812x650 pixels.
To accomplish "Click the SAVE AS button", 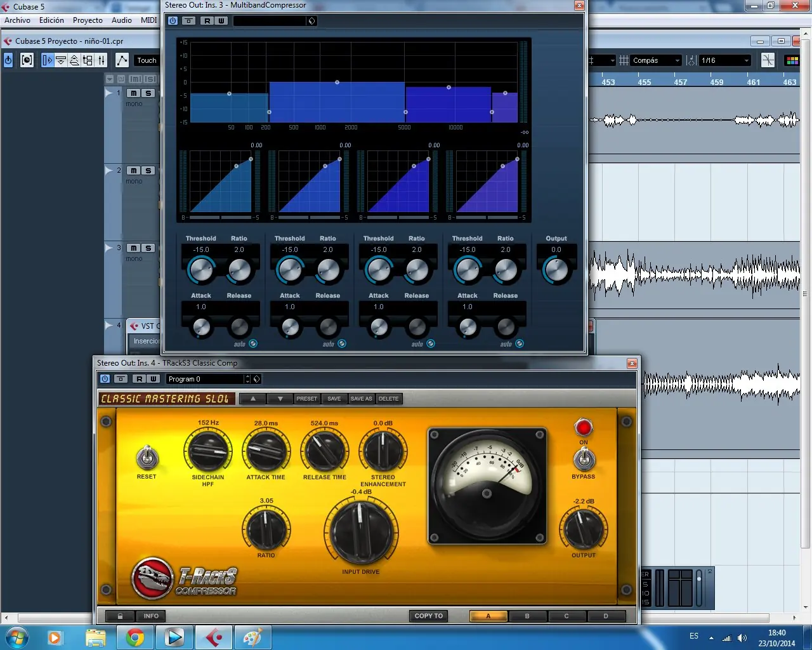I will [x=362, y=399].
